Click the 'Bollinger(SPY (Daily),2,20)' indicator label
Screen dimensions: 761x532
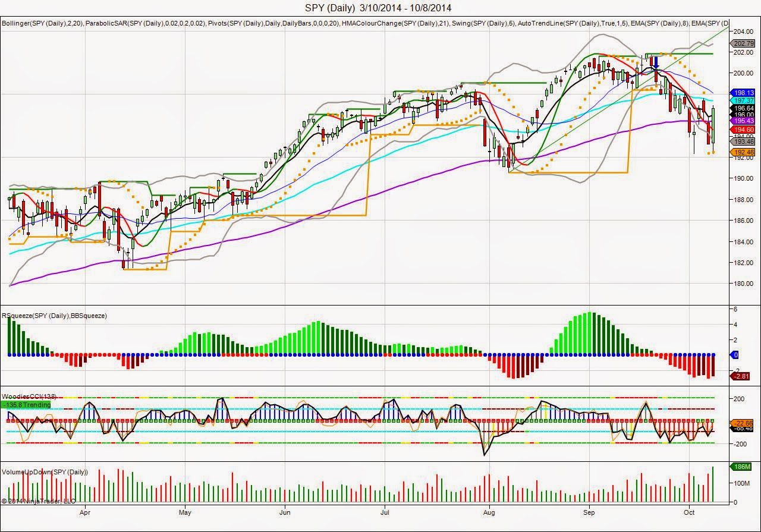click(x=42, y=23)
